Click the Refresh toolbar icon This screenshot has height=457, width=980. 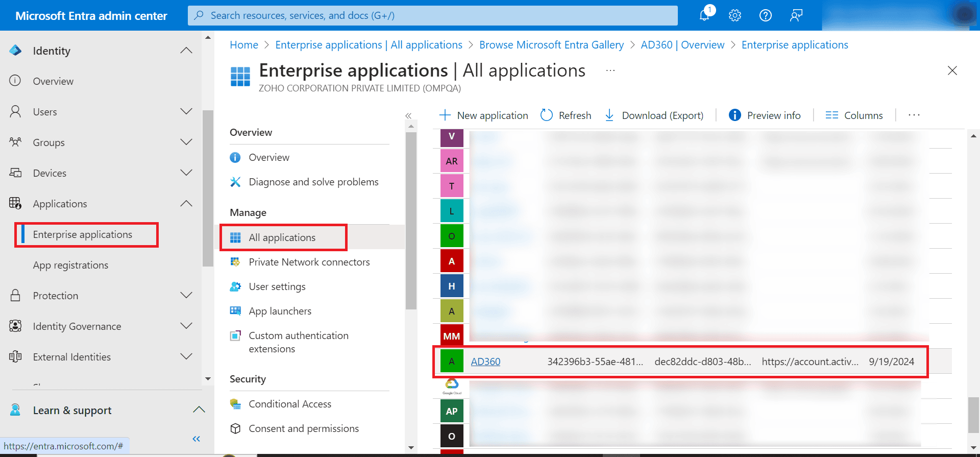547,115
